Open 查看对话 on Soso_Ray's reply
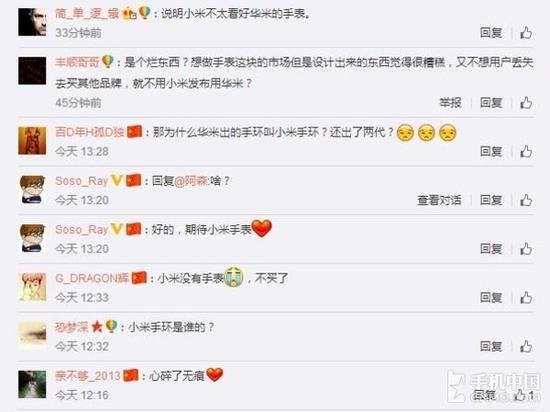The image size is (550, 412). point(439,200)
